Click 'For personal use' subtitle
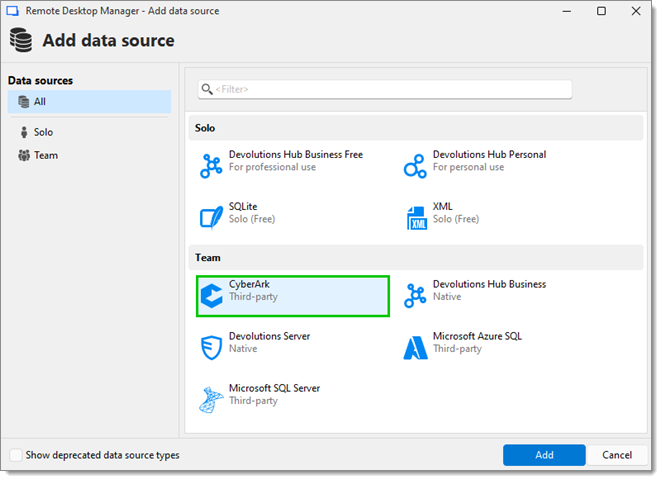Image resolution: width=662 pixels, height=481 pixels. click(x=468, y=167)
